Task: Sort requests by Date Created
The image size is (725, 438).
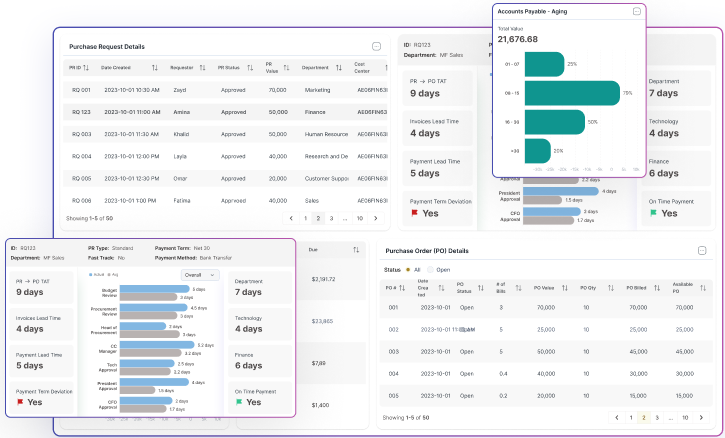Action: point(155,68)
